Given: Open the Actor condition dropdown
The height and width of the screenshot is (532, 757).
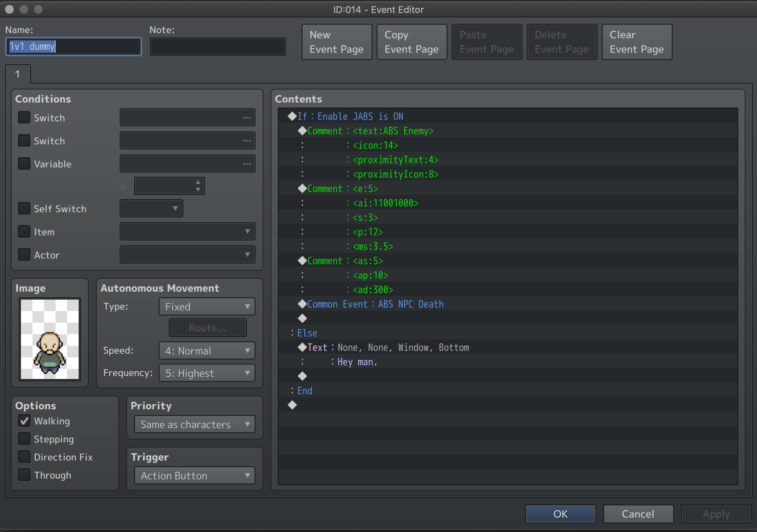Looking at the screenshot, I should click(x=188, y=254).
